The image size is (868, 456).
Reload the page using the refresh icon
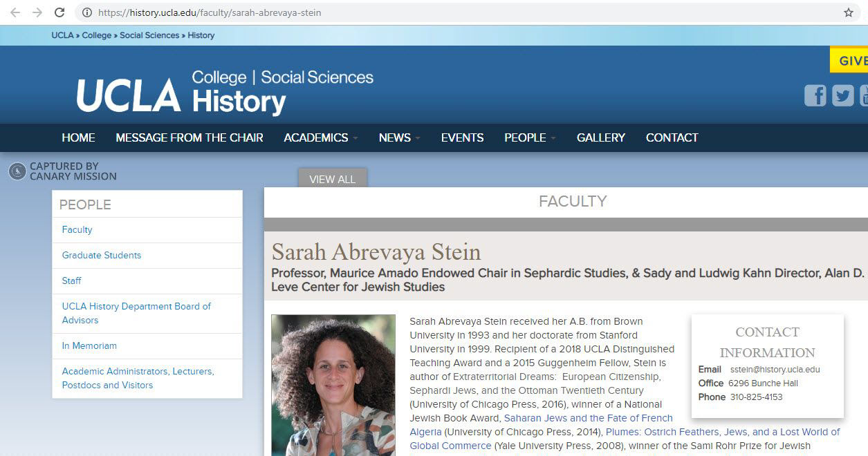point(59,12)
